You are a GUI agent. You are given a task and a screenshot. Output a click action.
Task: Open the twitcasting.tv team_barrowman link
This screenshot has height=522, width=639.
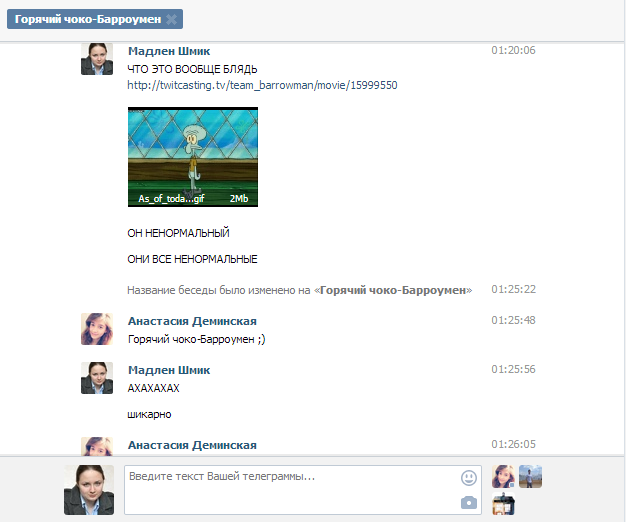tap(262, 85)
